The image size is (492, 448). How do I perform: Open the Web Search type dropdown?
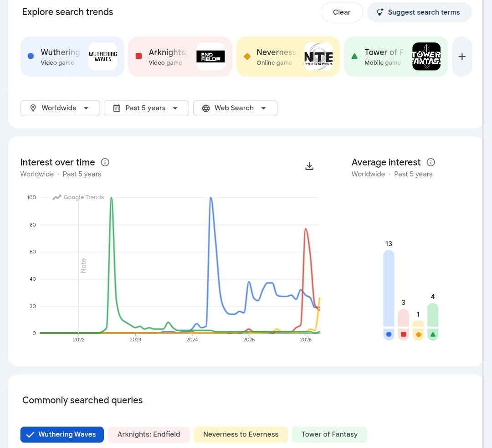coord(235,108)
